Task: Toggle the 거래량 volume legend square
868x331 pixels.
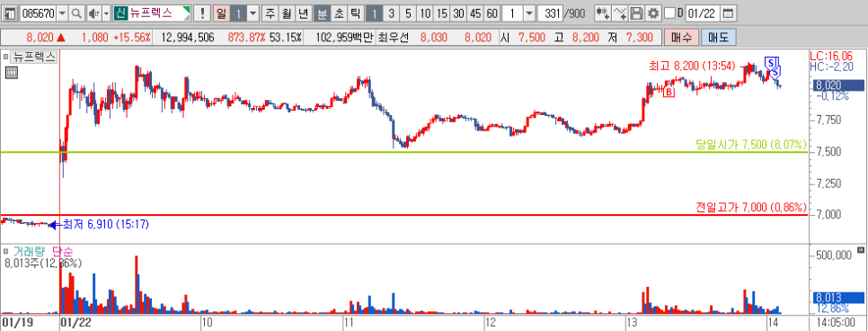Action: (x=6, y=250)
